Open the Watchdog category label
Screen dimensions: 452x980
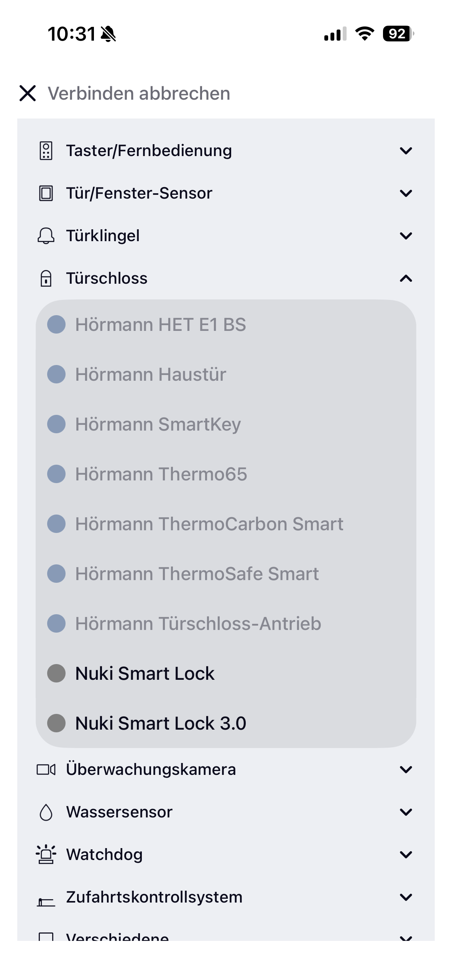pos(104,855)
